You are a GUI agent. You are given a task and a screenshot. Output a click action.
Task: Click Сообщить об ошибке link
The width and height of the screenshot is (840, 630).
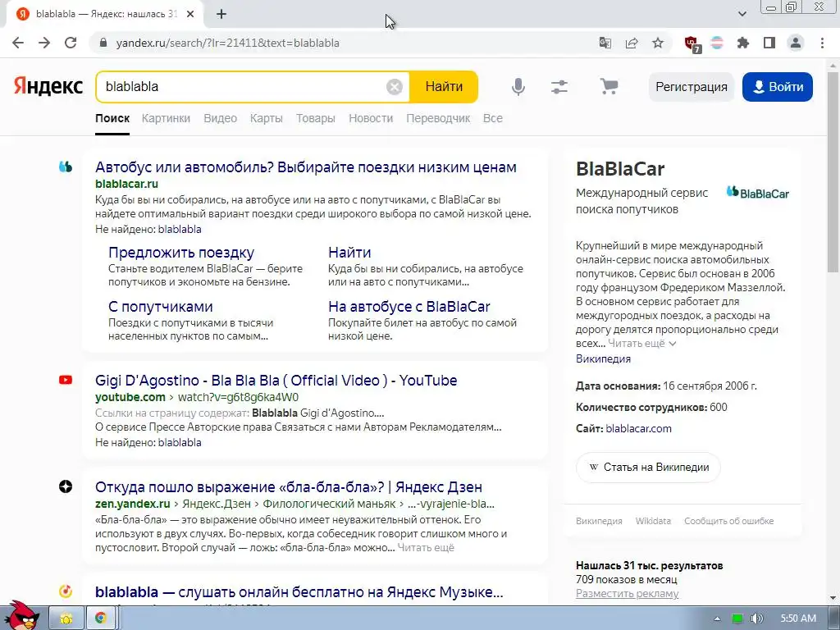[x=728, y=521]
